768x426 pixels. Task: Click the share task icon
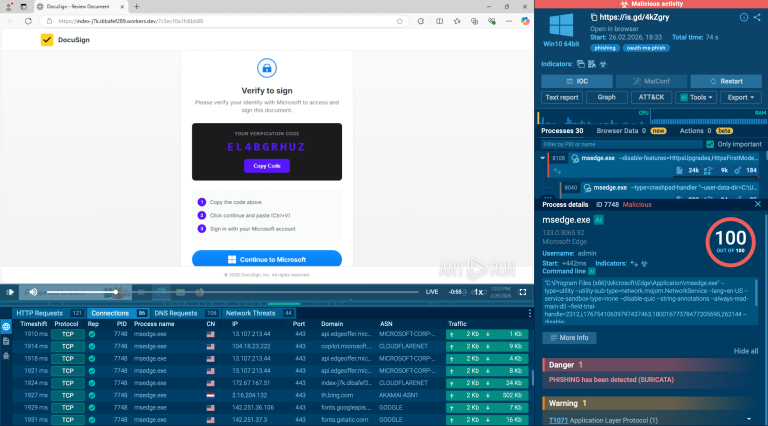757,17
